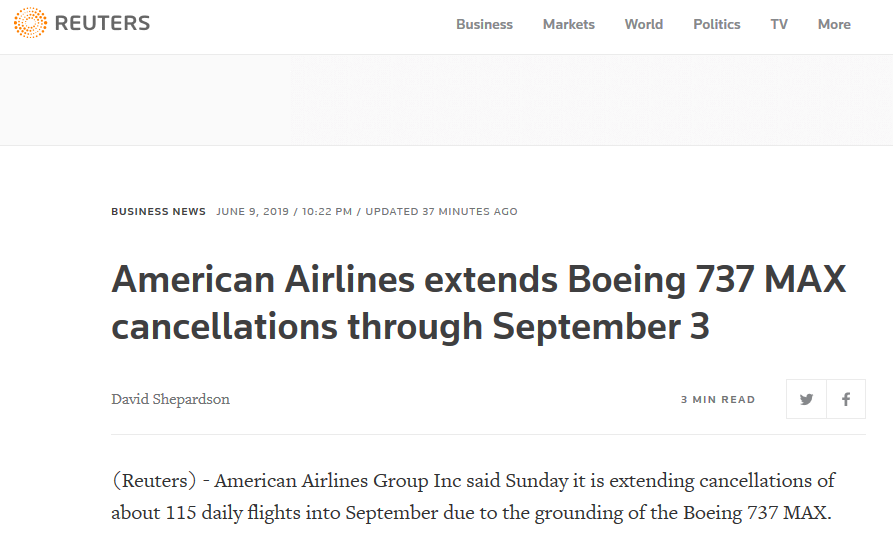Image resolution: width=893 pixels, height=546 pixels.
Task: Open the Business section
Action: pyautogui.click(x=484, y=24)
